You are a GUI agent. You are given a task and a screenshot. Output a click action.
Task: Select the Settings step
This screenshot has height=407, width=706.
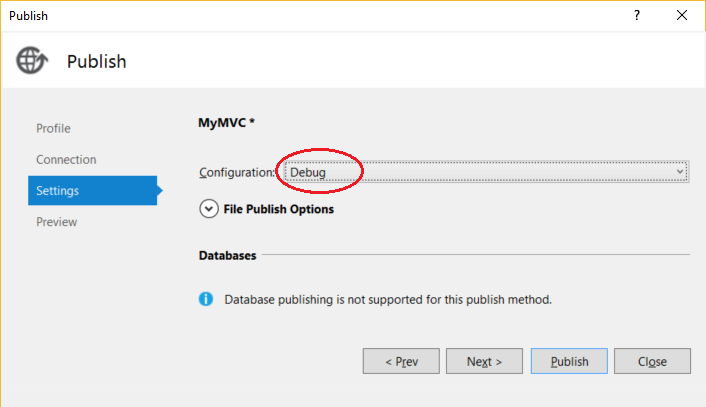93,190
